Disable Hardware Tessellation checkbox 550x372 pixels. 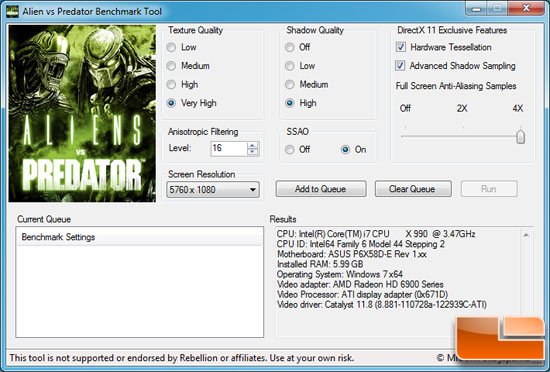[x=401, y=47]
